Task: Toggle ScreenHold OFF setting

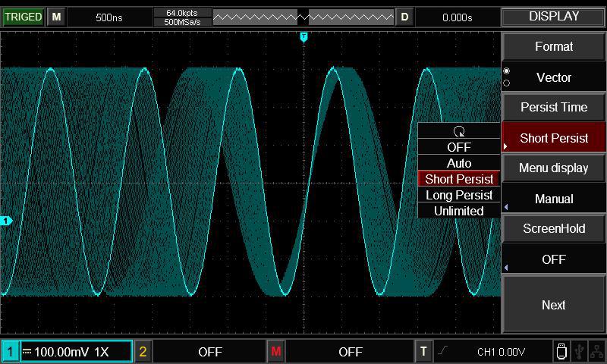Action: click(x=554, y=259)
